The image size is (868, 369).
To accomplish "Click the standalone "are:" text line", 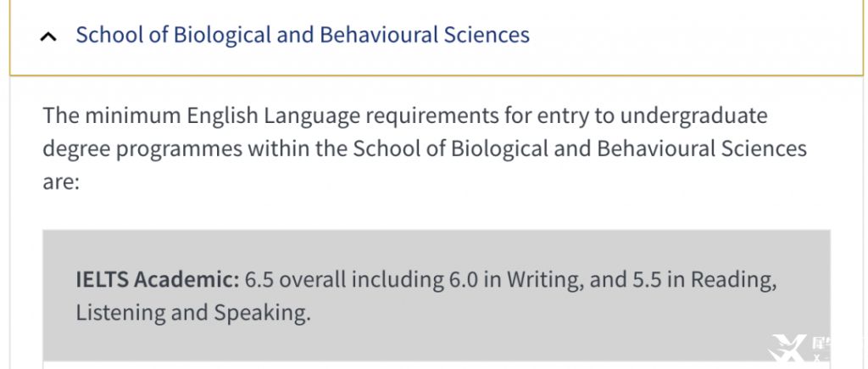I will coord(61,182).
